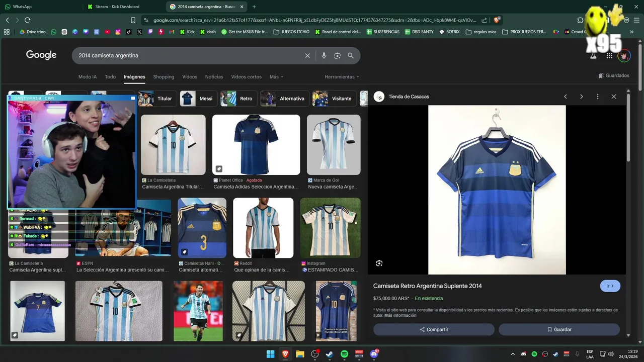Reload the page with browser refresh
The width and height of the screenshot is (644, 362).
point(27,20)
